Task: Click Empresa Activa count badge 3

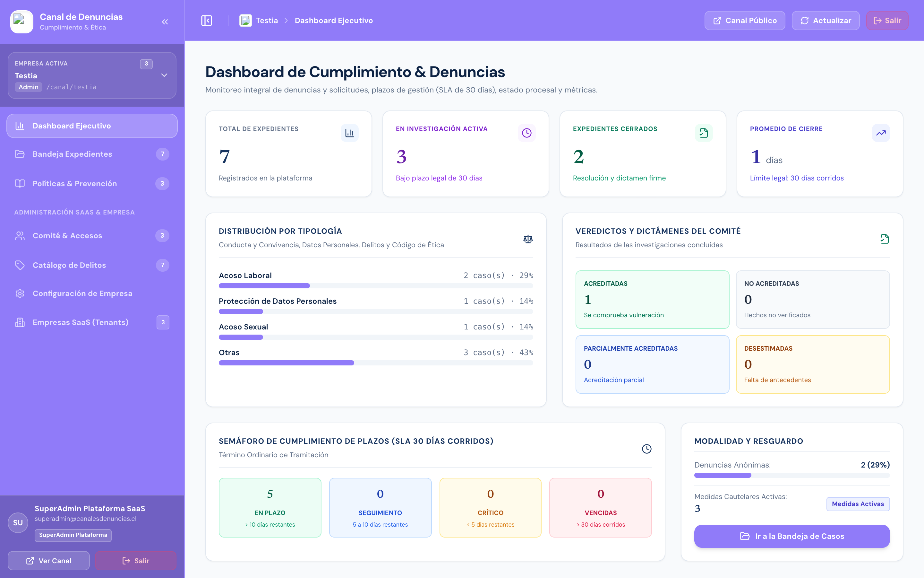Action: pyautogui.click(x=146, y=64)
